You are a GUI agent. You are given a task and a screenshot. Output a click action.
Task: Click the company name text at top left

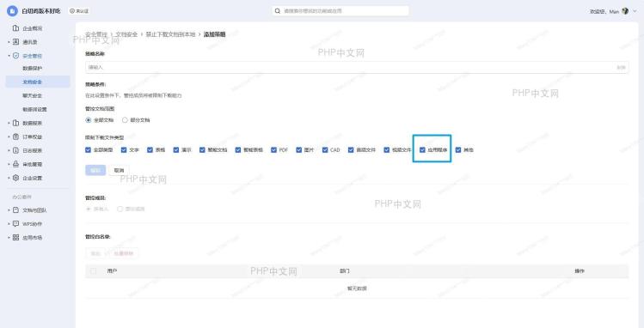point(41,11)
